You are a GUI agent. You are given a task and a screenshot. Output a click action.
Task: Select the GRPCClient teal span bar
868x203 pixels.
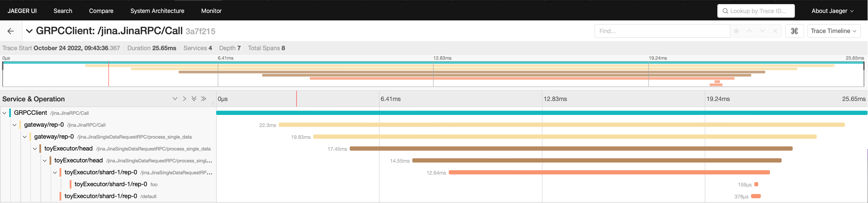pos(542,113)
